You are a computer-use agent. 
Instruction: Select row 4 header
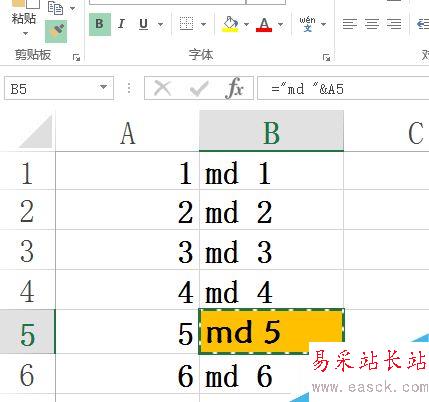coord(27,290)
